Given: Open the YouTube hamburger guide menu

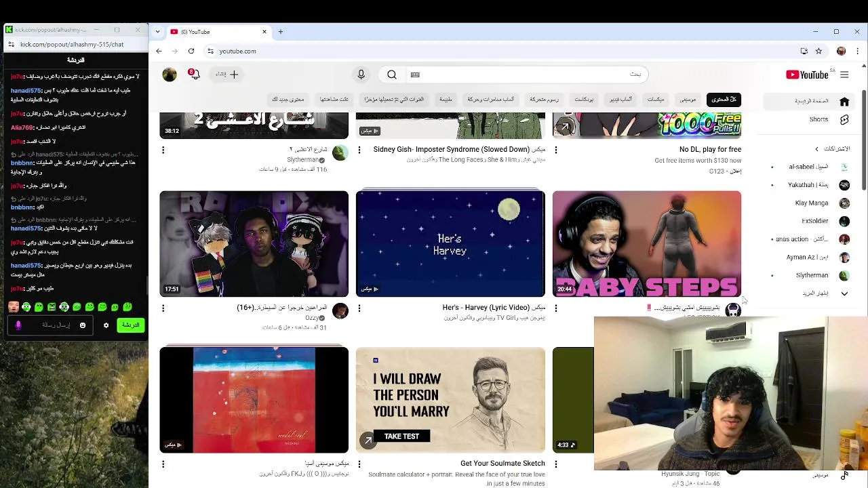Looking at the screenshot, I should (x=844, y=75).
